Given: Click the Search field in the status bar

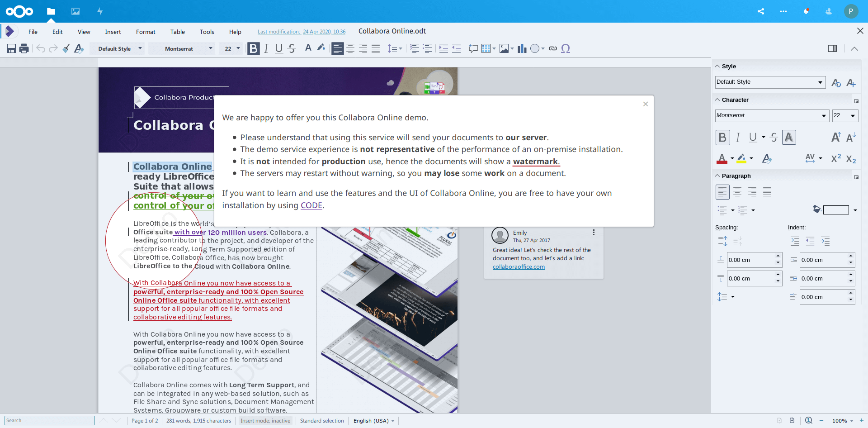Looking at the screenshot, I should [x=49, y=420].
